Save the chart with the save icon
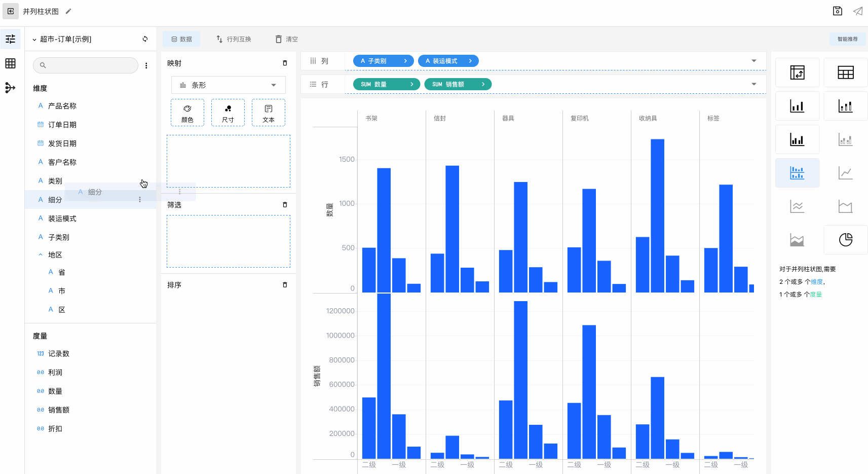The height and width of the screenshot is (474, 868). 838,11
